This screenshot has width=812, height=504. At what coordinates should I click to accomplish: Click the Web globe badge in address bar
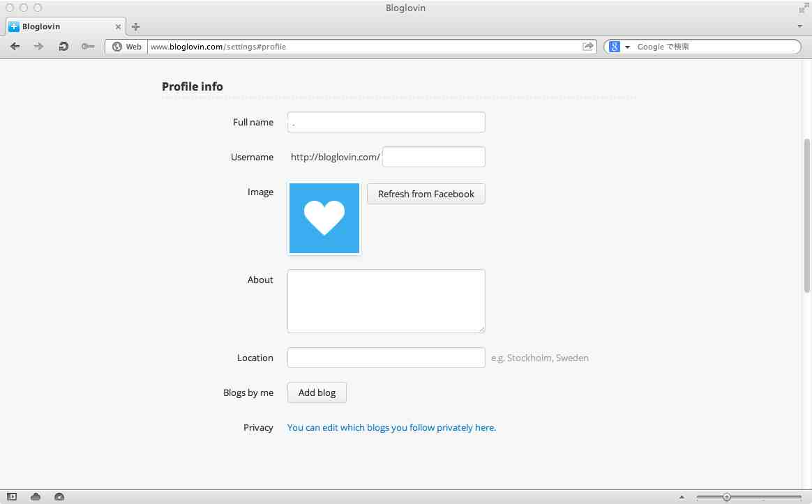coord(126,47)
